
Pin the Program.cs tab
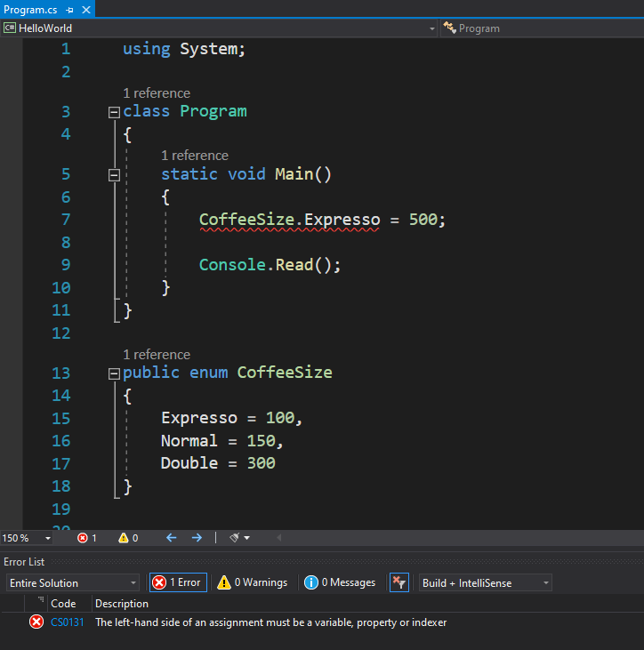(70, 10)
